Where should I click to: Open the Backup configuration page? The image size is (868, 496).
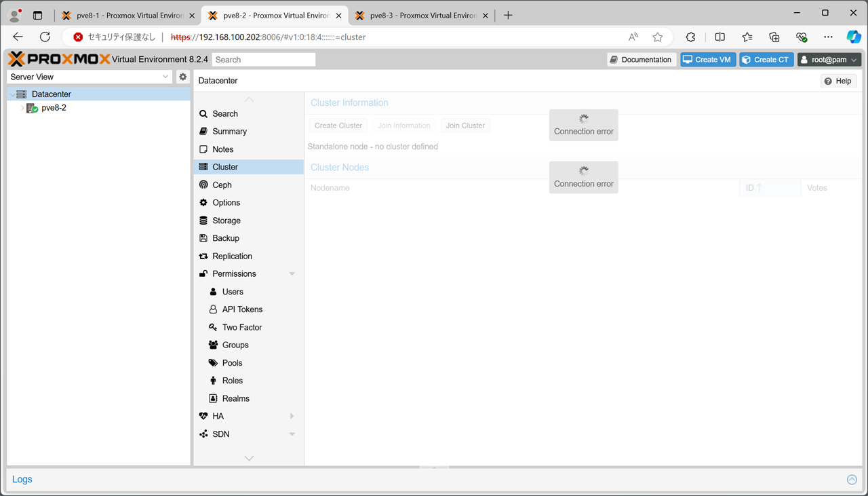pyautogui.click(x=225, y=238)
